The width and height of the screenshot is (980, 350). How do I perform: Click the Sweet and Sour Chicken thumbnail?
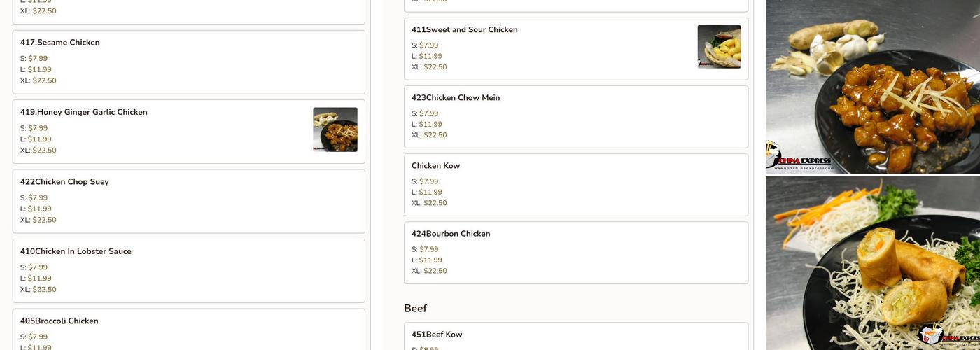coord(719,47)
